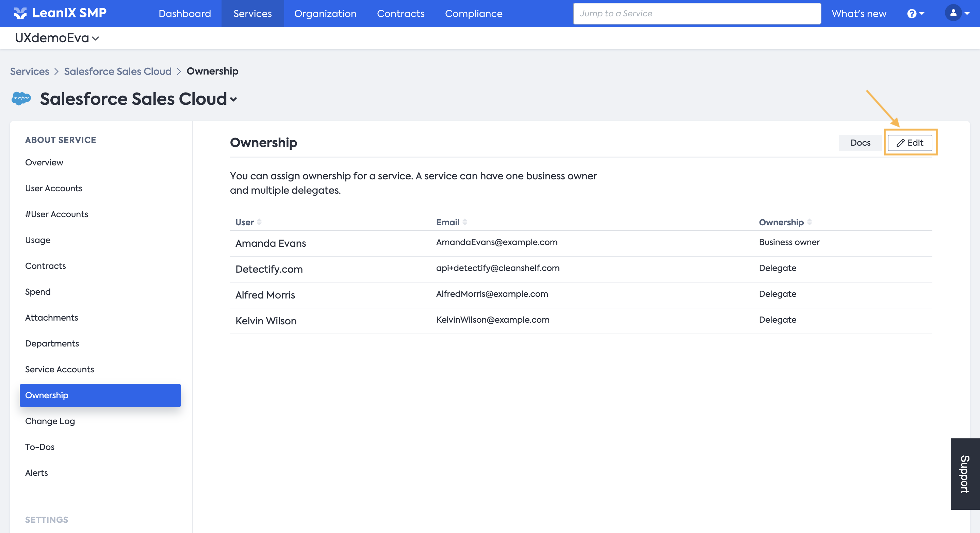Sort table by Ownership column arrows
This screenshot has height=533, width=980.
[x=810, y=222]
